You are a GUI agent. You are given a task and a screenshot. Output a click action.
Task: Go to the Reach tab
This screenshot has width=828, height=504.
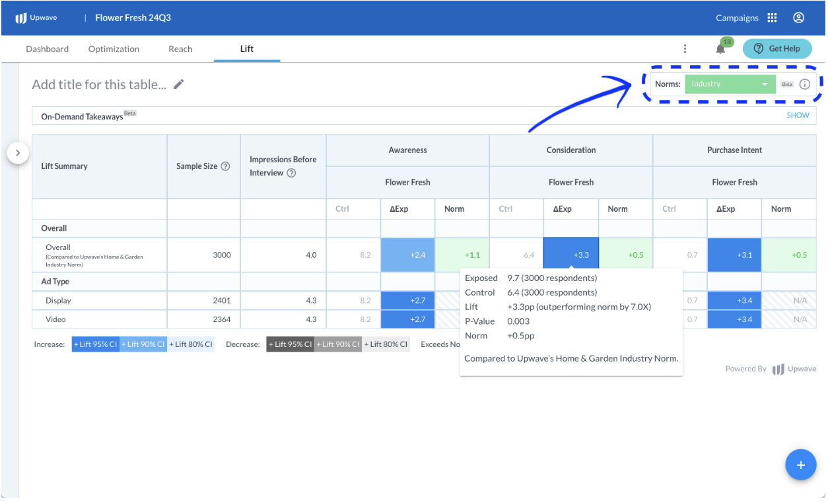[180, 49]
